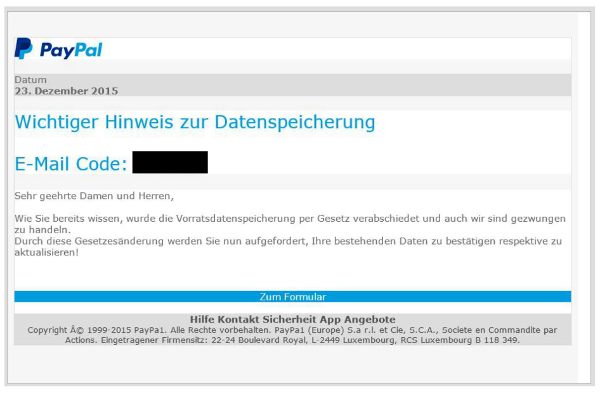Open the Angebote footer link
600x393 pixels.
coord(370,320)
